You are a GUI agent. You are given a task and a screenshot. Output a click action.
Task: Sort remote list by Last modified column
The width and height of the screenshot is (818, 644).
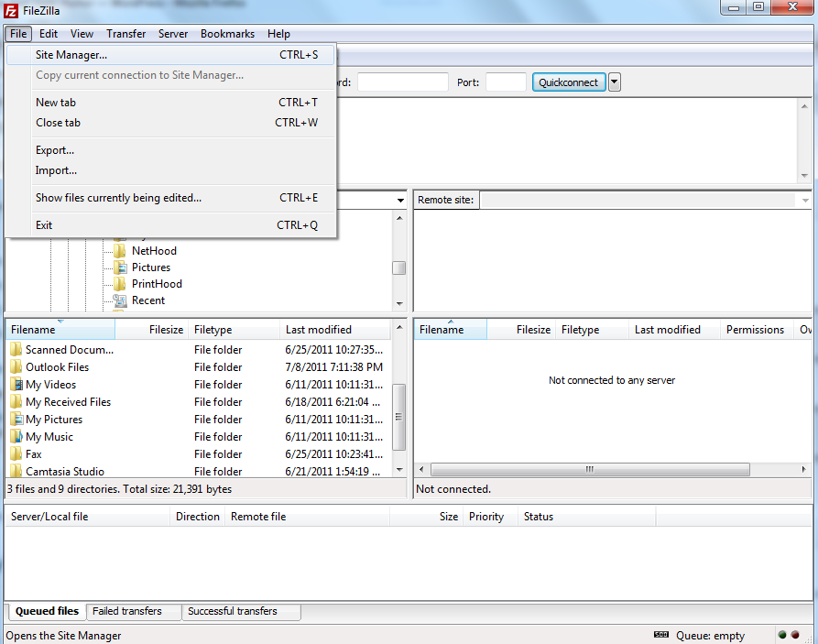674,330
